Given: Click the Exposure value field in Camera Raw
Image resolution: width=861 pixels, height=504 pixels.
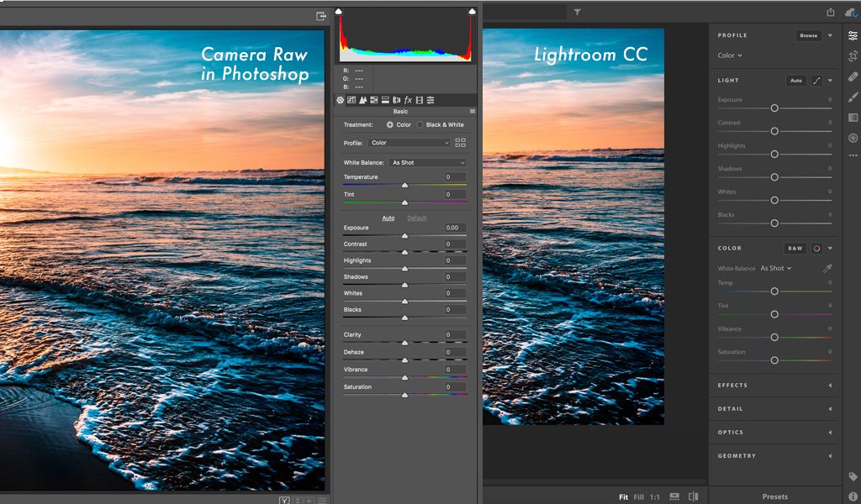Looking at the screenshot, I should (455, 228).
